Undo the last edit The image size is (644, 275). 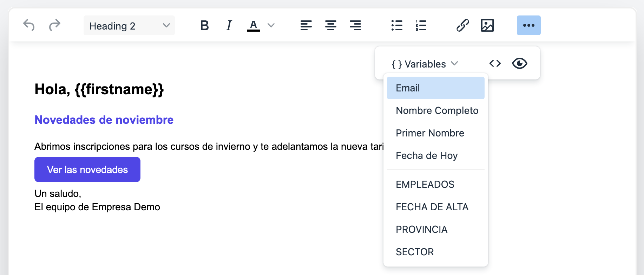coord(29,25)
